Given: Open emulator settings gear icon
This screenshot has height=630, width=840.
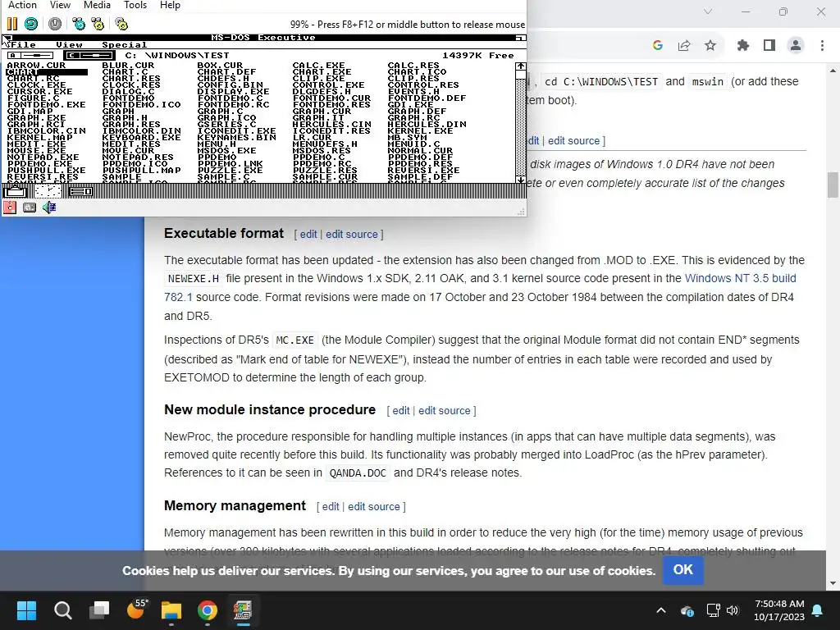Looking at the screenshot, I should (x=121, y=24).
